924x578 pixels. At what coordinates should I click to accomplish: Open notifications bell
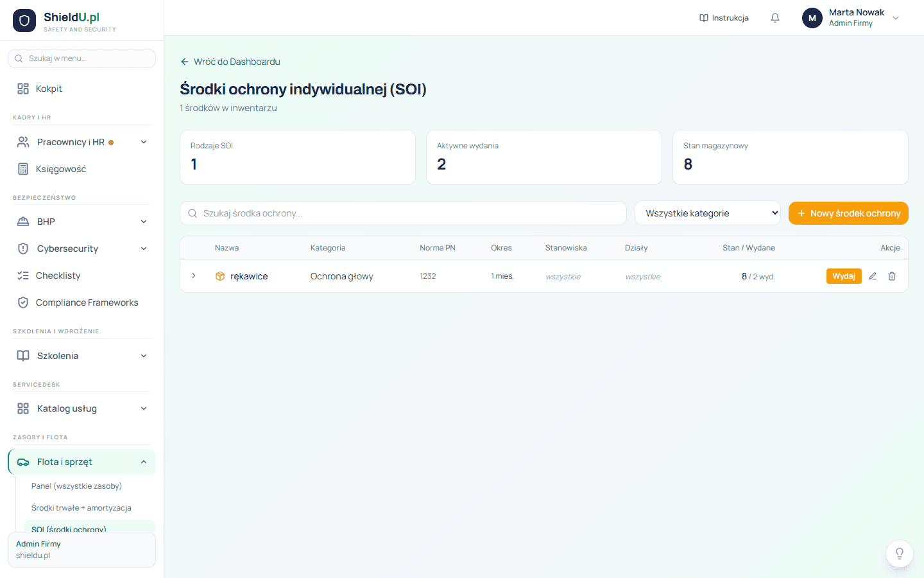click(x=775, y=18)
